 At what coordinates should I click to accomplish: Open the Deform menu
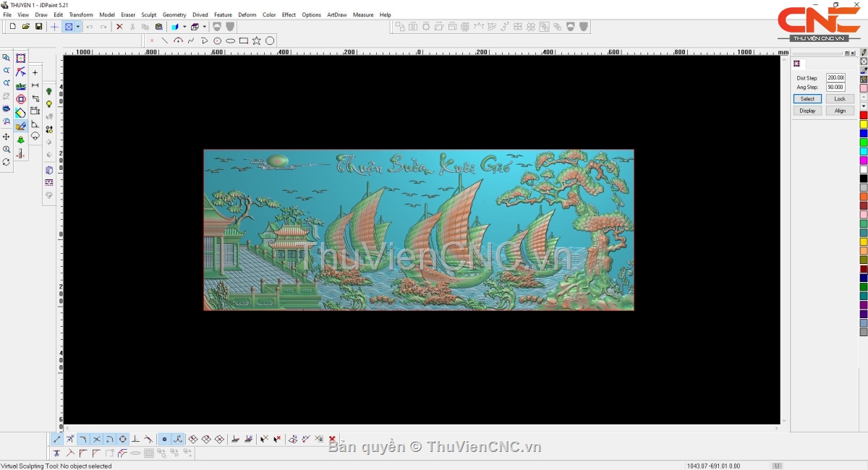click(x=247, y=14)
